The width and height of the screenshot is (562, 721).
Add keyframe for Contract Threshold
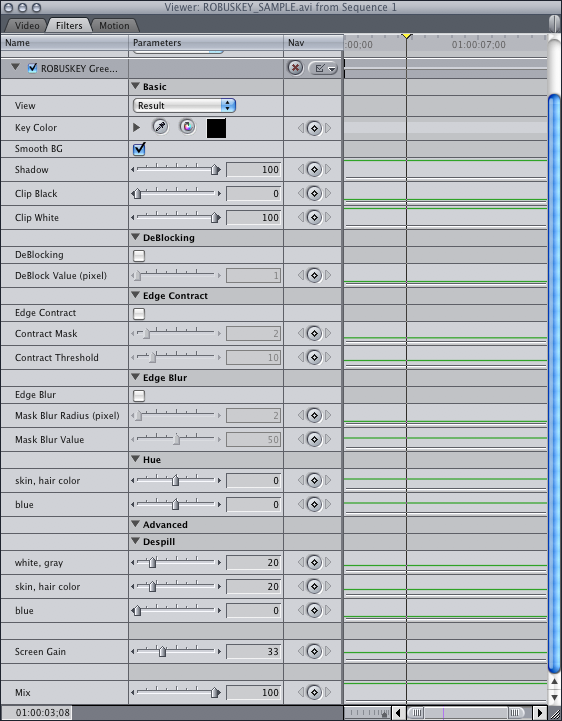314,357
